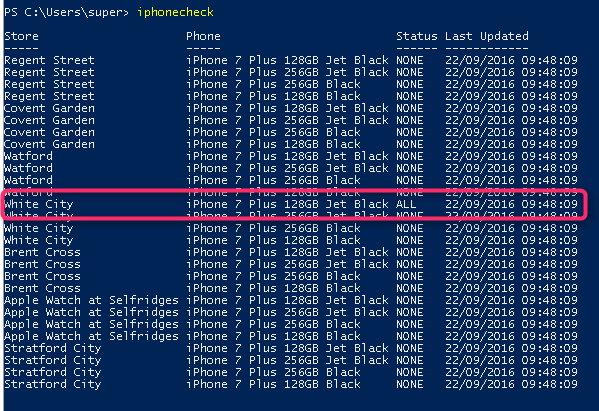
Task: Click the Status column header
Action: point(416,36)
